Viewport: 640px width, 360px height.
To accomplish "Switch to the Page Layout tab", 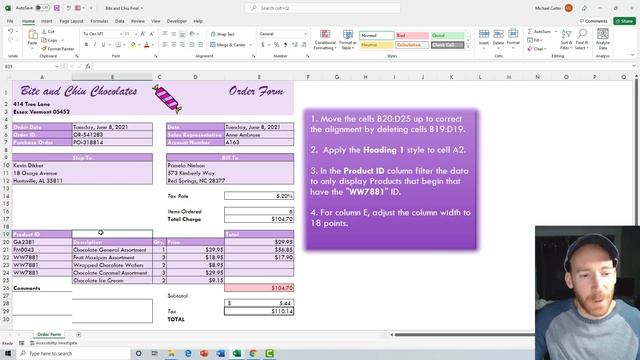I will [71, 21].
